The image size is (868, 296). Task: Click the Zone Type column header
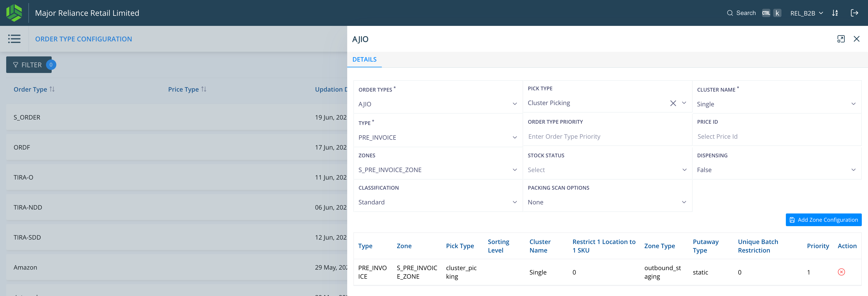coord(660,246)
